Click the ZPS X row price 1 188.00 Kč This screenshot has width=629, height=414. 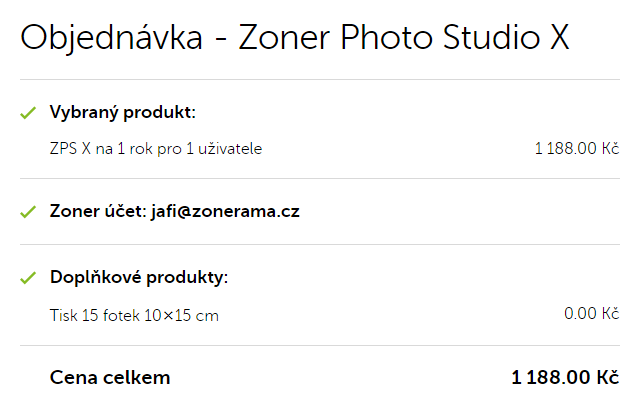click(x=577, y=149)
